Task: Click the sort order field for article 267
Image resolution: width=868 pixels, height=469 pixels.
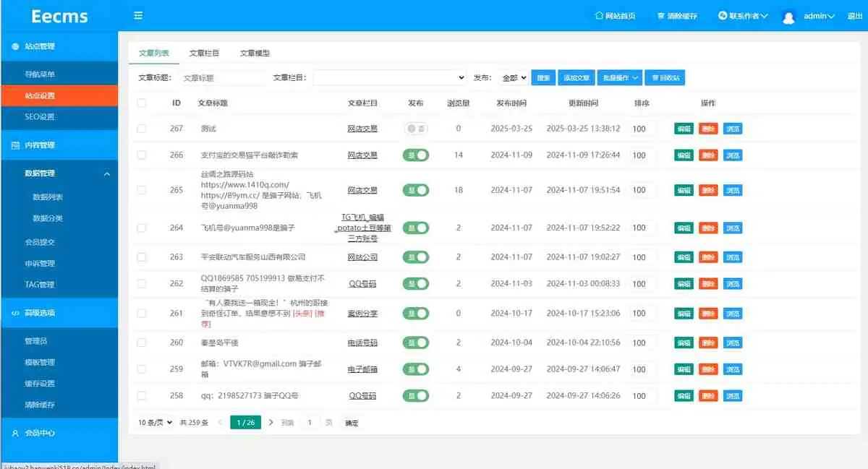Action: [x=642, y=129]
